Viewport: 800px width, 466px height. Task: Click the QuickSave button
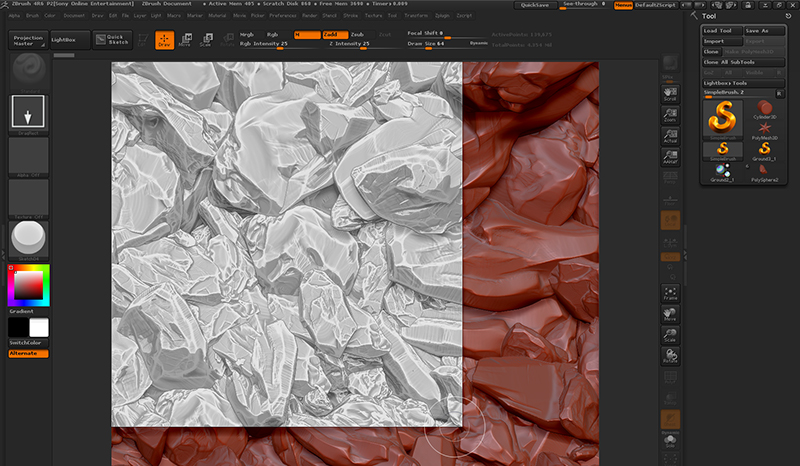tap(535, 5)
